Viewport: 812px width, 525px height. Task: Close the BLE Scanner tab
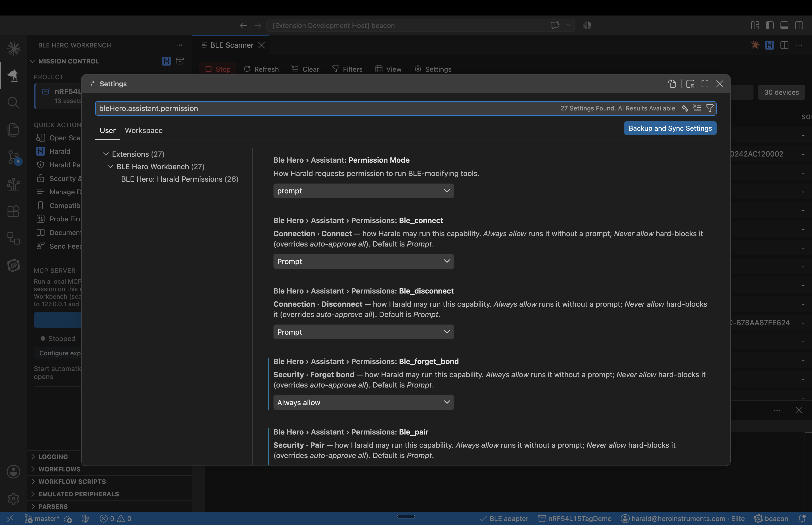click(x=261, y=45)
